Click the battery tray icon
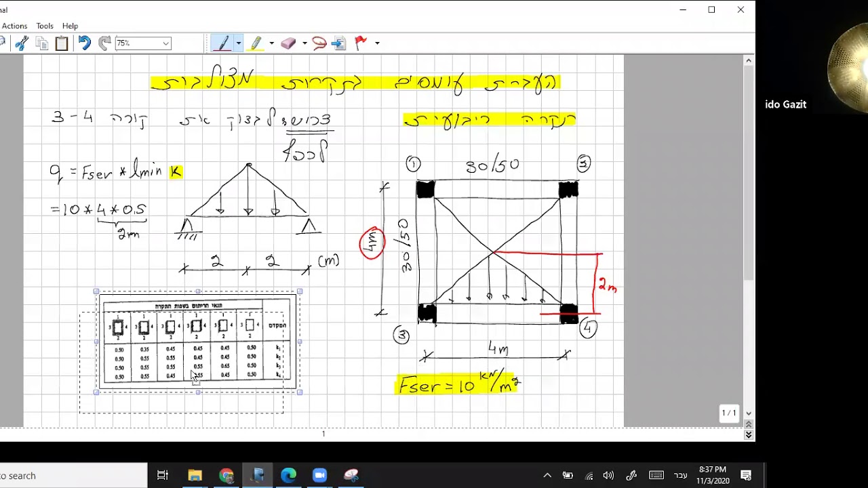The height and width of the screenshot is (488, 868). point(568,476)
